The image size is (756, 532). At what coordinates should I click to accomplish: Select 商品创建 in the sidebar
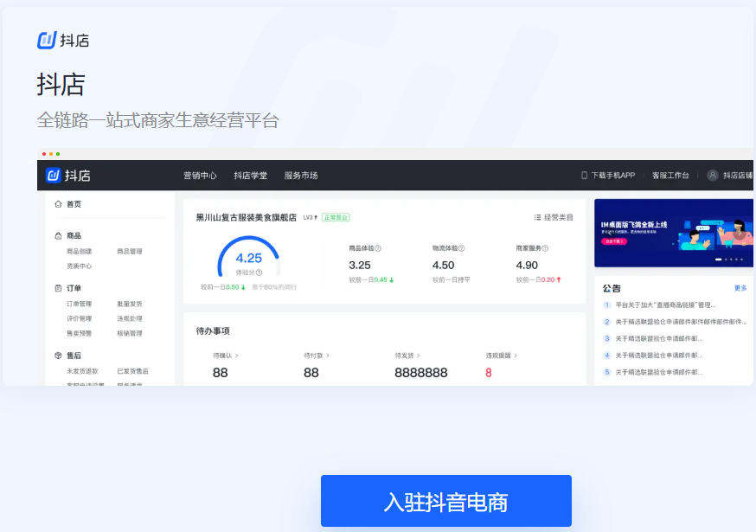(79, 251)
